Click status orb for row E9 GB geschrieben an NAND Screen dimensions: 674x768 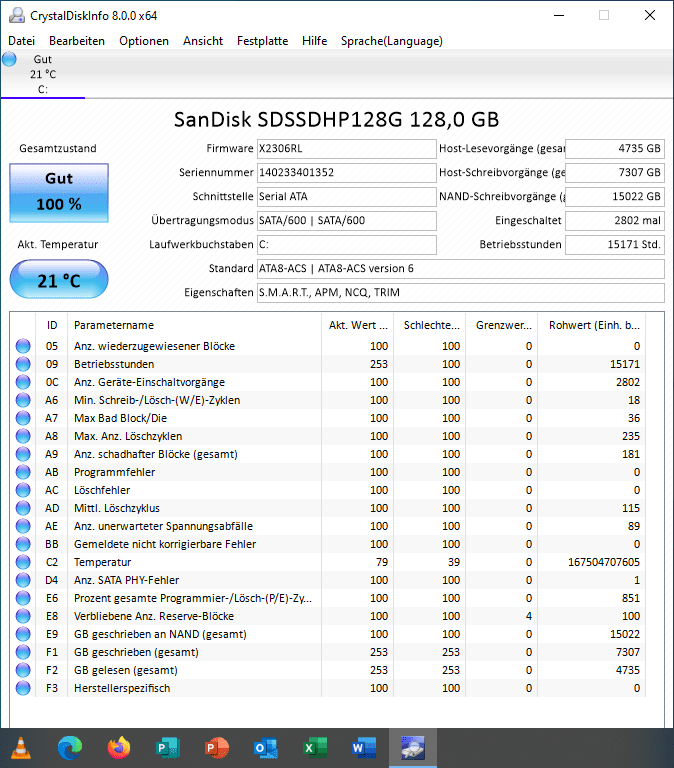tap(23, 634)
